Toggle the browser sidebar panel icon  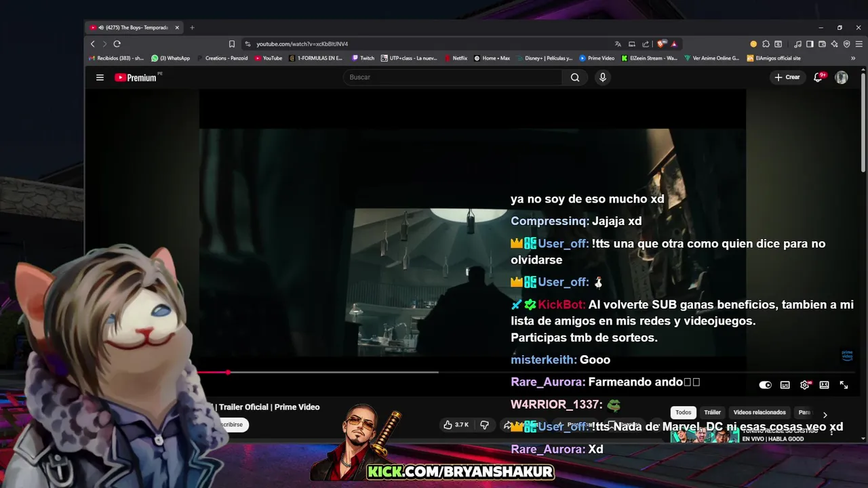click(810, 44)
